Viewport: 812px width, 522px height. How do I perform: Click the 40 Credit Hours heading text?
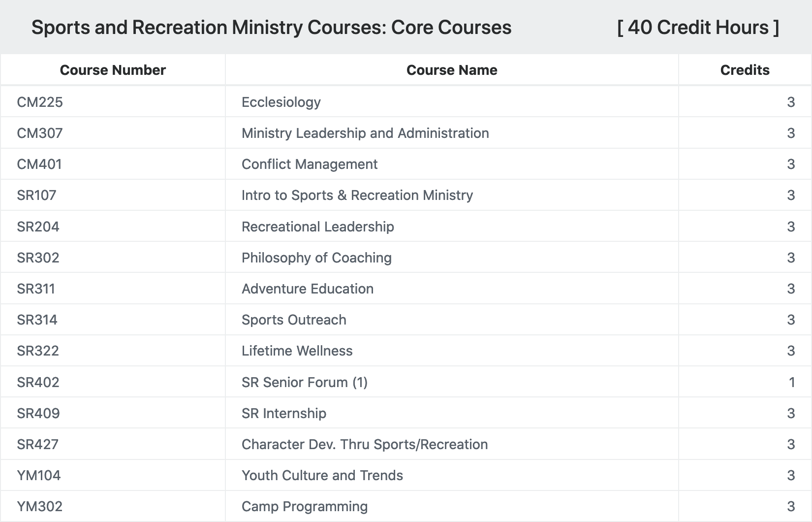[698, 27]
